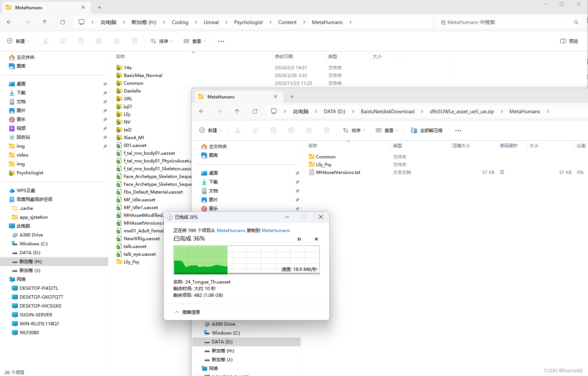Go back in back MetaHumans window
Screen dimensions: 588x376
pyautogui.click(x=9, y=22)
